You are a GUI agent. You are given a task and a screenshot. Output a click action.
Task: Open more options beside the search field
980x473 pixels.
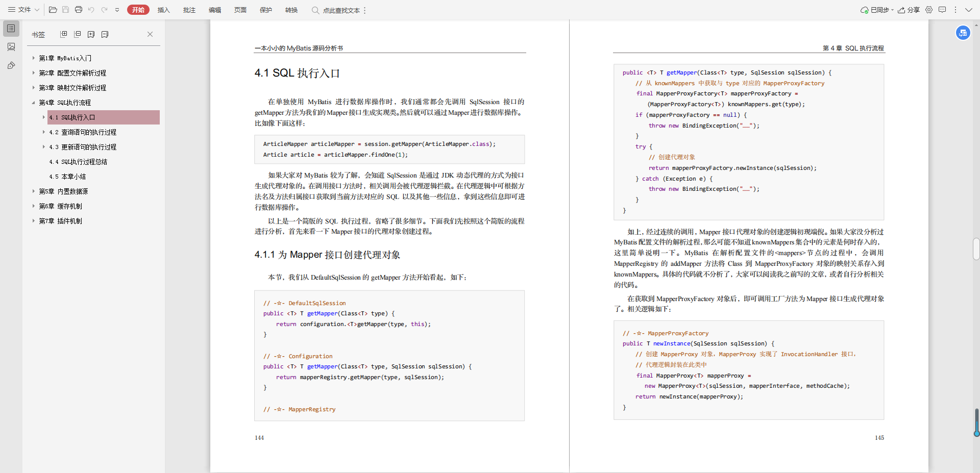pos(365,10)
